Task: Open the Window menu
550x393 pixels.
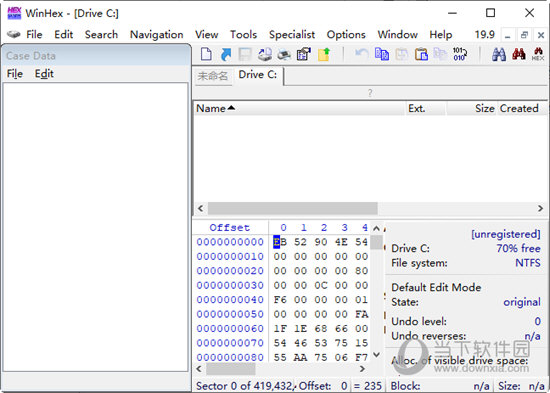Action: [397, 34]
